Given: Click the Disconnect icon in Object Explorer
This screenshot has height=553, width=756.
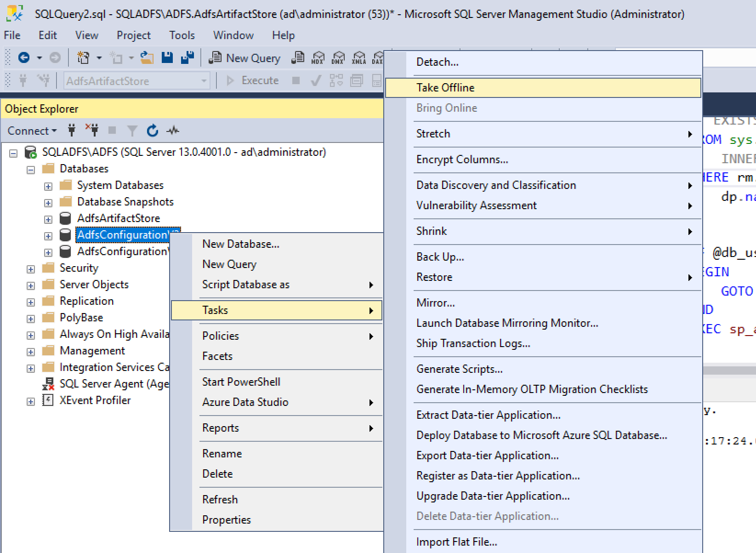Looking at the screenshot, I should (x=92, y=131).
